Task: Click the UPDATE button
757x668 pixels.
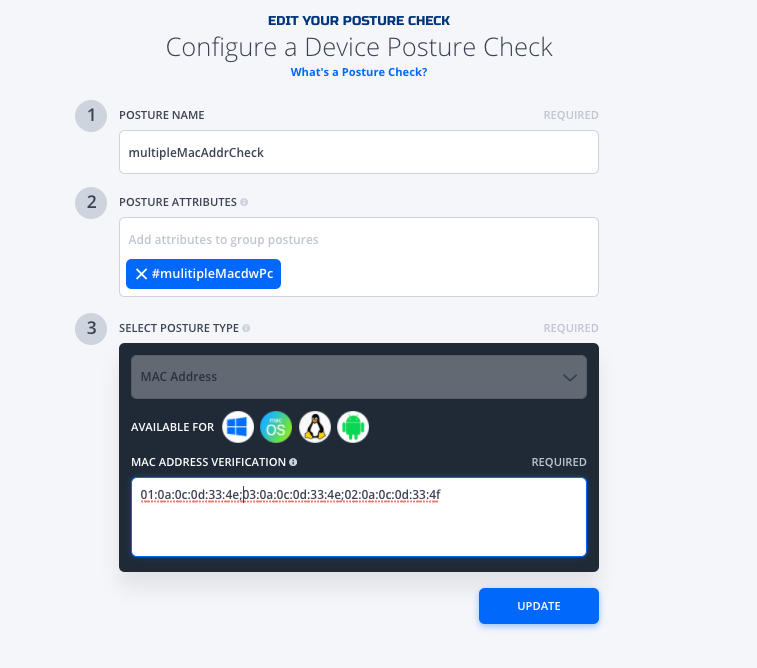Action: tap(539, 606)
